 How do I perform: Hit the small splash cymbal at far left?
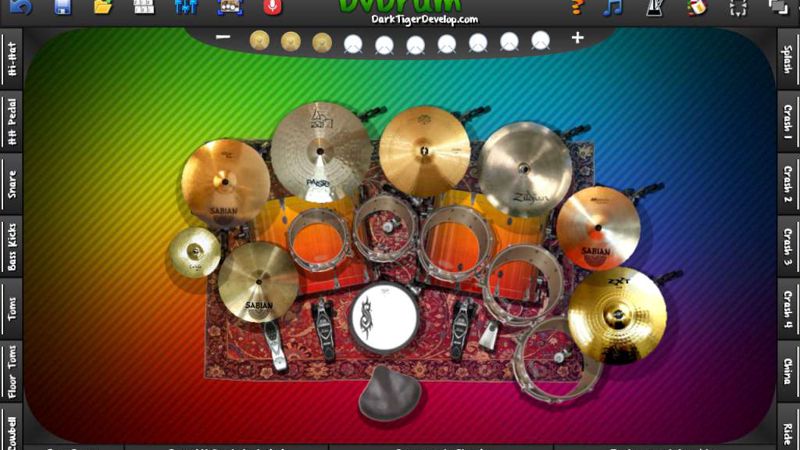[194, 252]
